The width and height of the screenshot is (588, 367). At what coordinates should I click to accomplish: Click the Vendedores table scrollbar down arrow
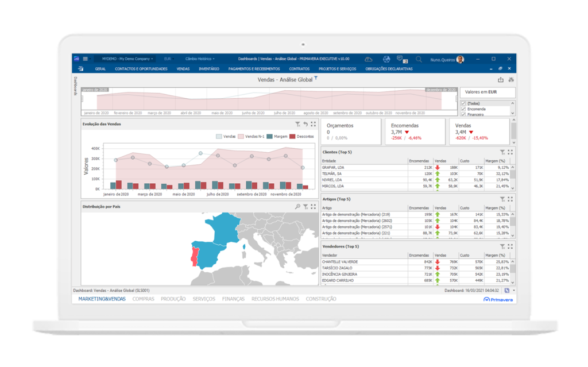513,282
